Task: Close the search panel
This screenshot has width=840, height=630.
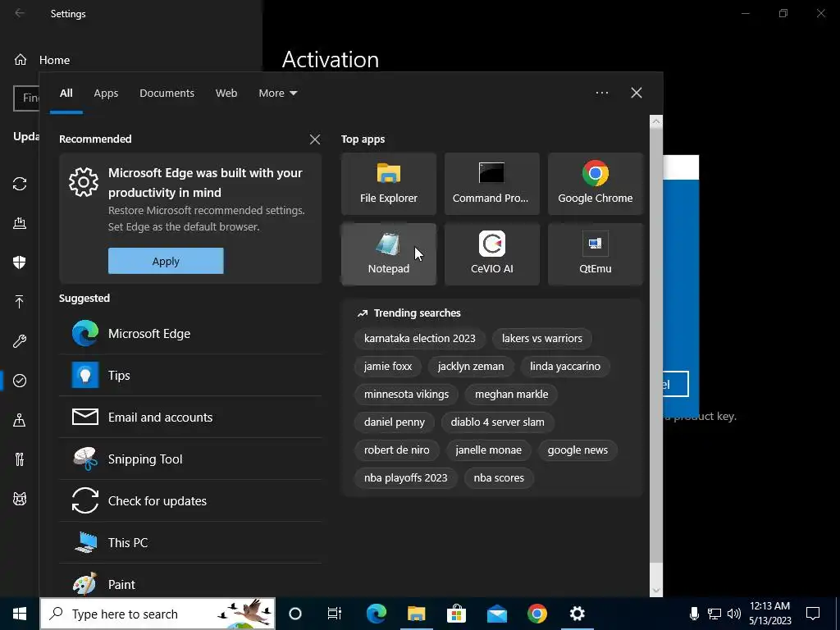Action: tap(637, 93)
